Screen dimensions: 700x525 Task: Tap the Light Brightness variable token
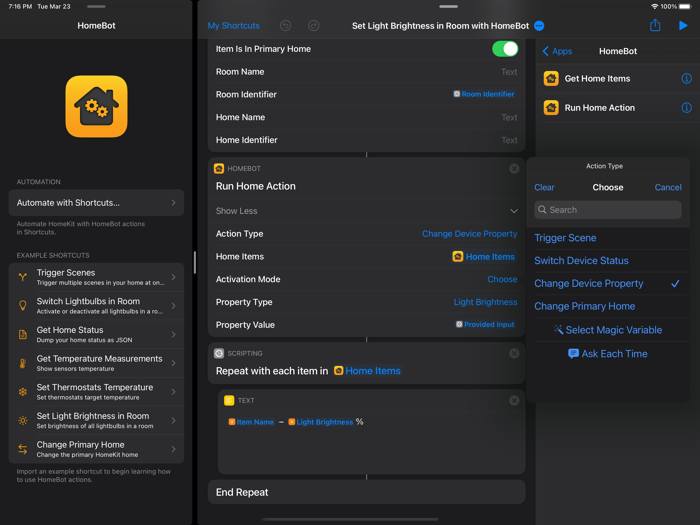[321, 422]
